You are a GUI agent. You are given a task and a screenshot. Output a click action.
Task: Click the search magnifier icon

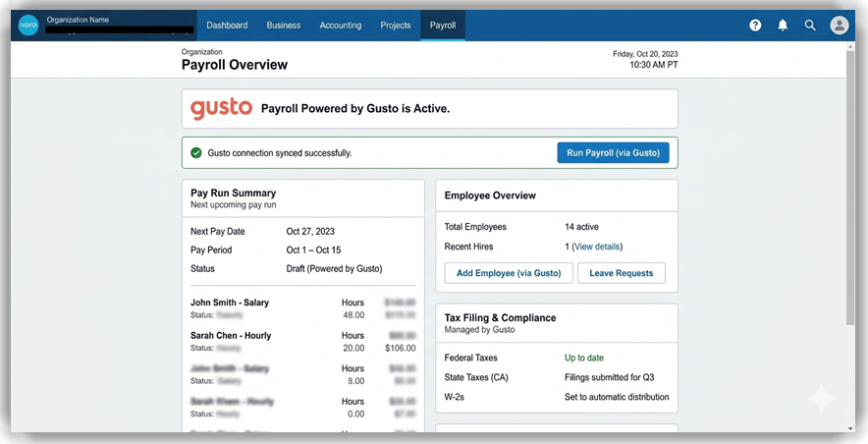click(x=810, y=26)
